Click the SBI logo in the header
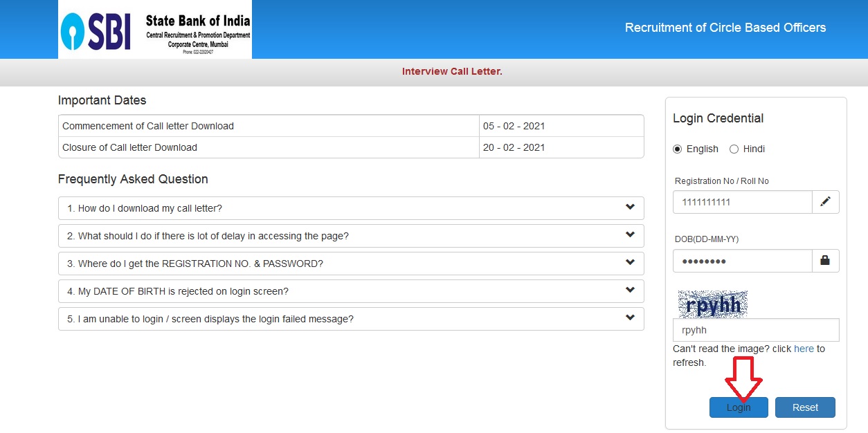868x433 pixels. (x=155, y=30)
